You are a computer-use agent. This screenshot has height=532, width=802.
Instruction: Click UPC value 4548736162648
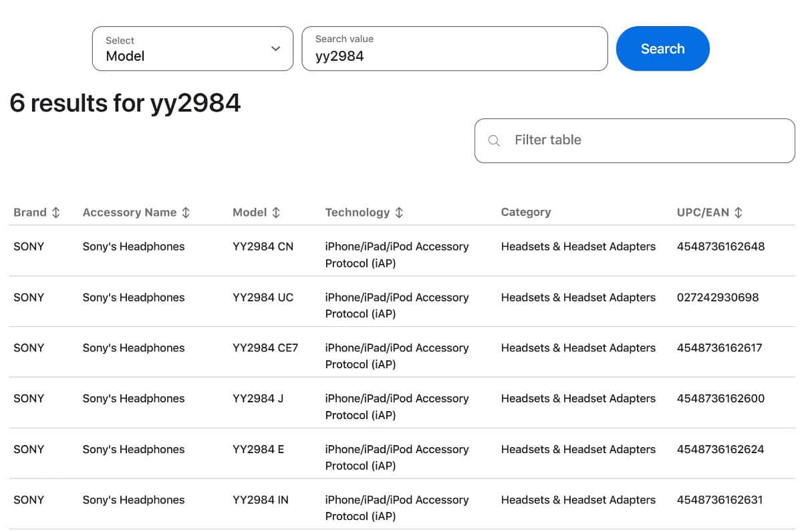tap(720, 247)
